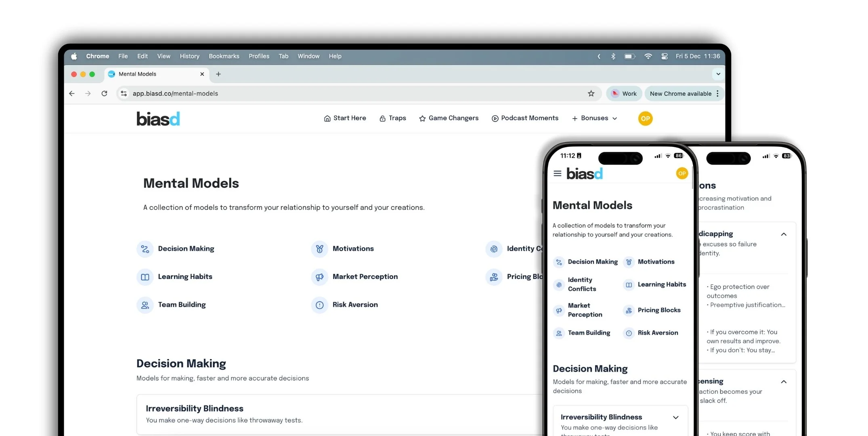Collapse the licensing card chevron
The height and width of the screenshot is (436, 868).
pos(784,382)
